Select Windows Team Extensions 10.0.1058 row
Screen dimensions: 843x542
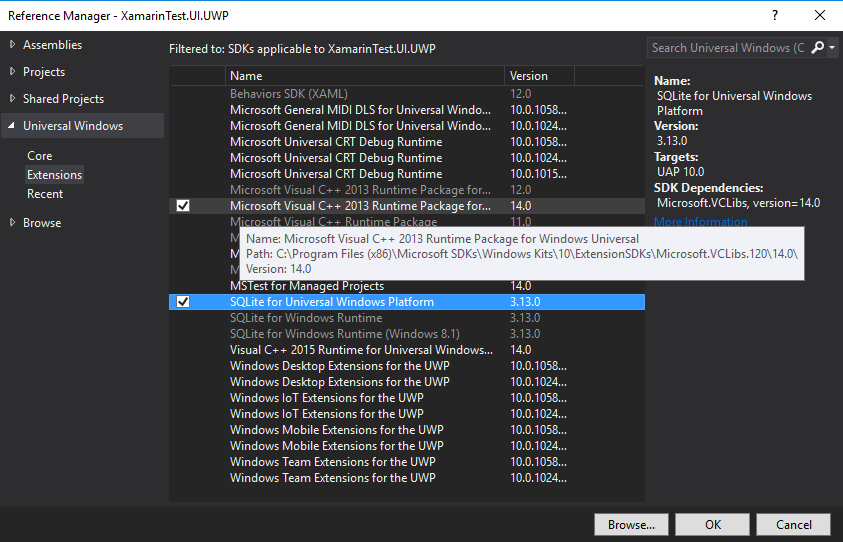click(x=407, y=462)
